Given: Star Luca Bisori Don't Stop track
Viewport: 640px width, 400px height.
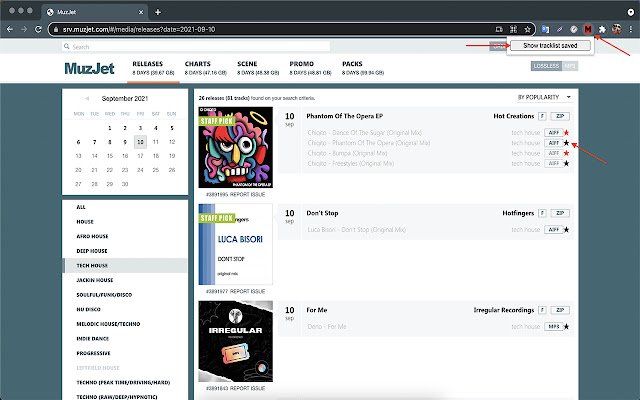Looking at the screenshot, I should [x=566, y=230].
